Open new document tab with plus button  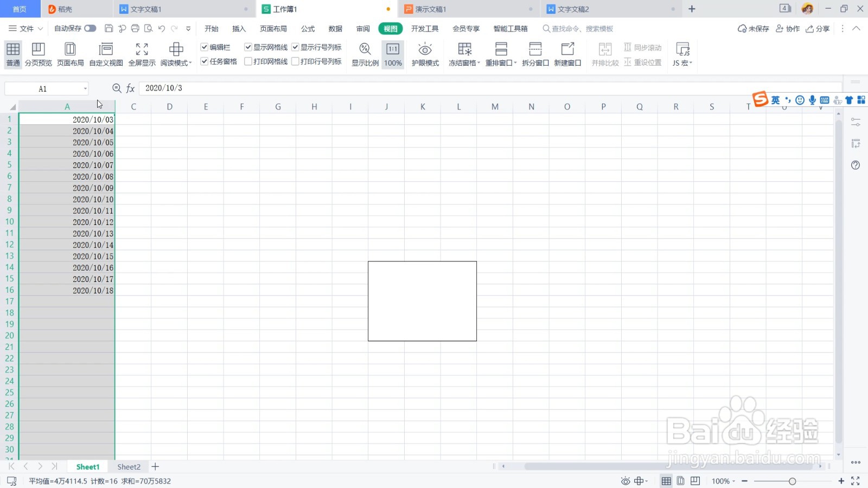click(x=692, y=9)
